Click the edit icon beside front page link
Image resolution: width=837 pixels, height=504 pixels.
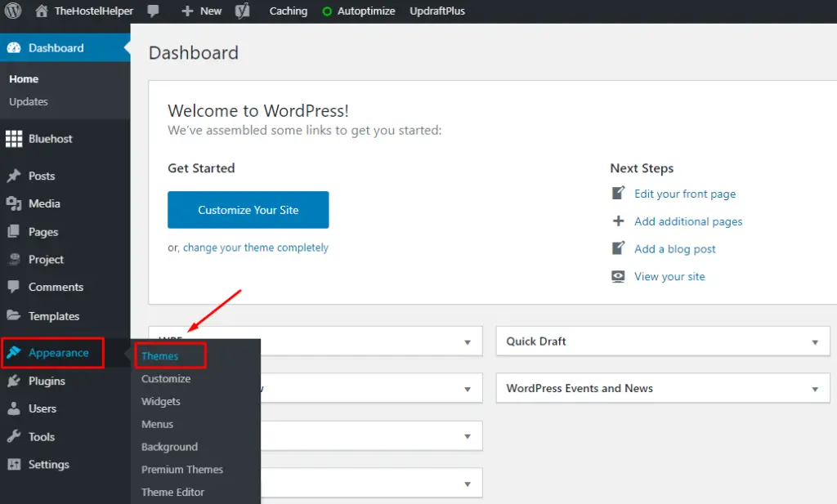(x=618, y=193)
